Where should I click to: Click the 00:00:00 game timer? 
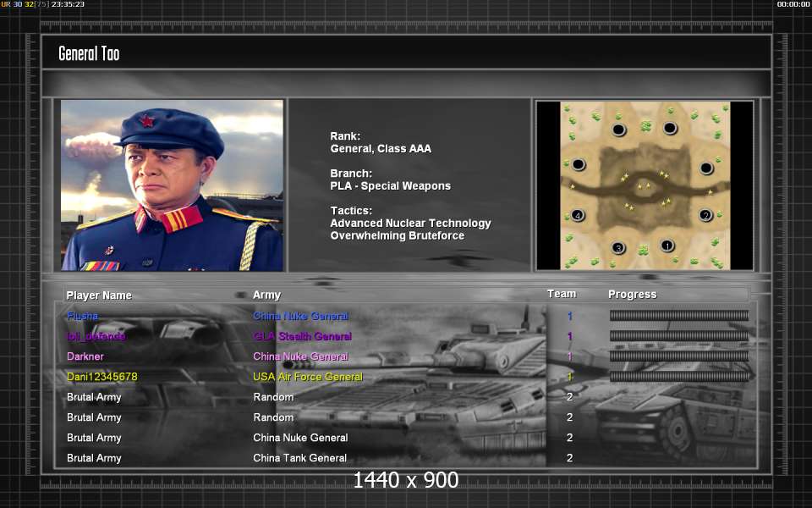pyautogui.click(x=793, y=4)
